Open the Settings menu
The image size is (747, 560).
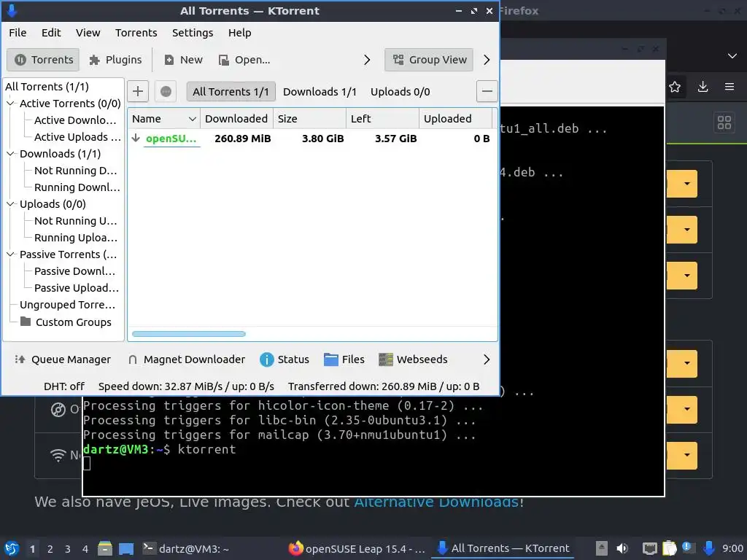(193, 32)
